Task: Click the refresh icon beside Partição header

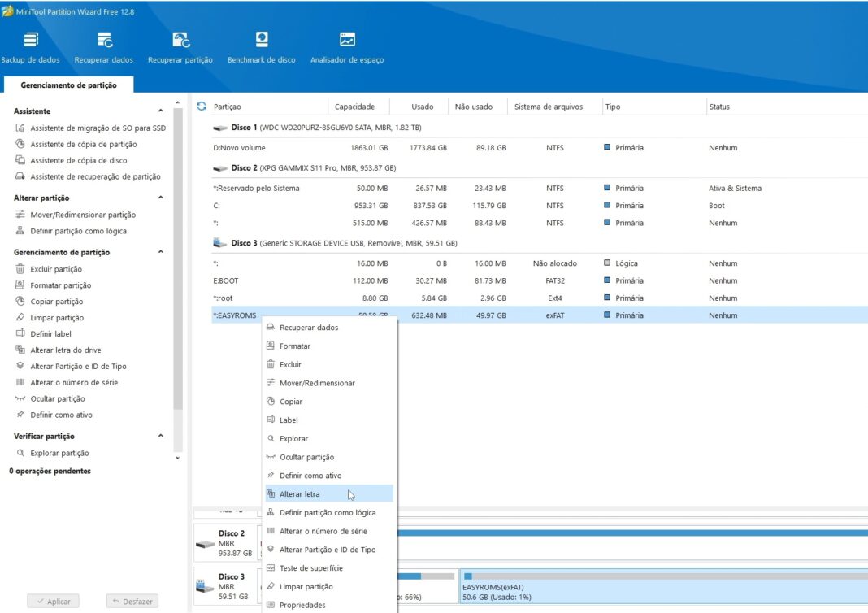Action: click(202, 107)
